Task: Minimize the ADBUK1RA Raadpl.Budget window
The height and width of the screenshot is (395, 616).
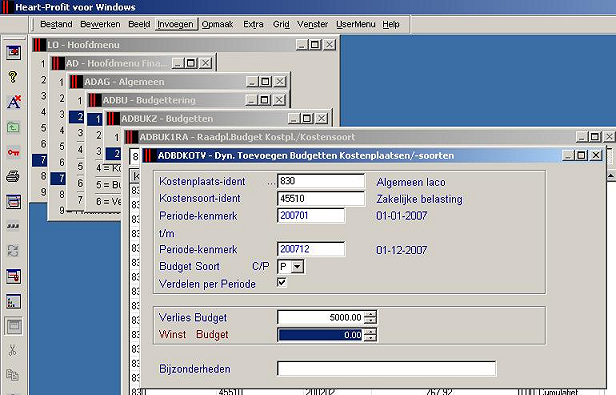Action: click(582, 137)
